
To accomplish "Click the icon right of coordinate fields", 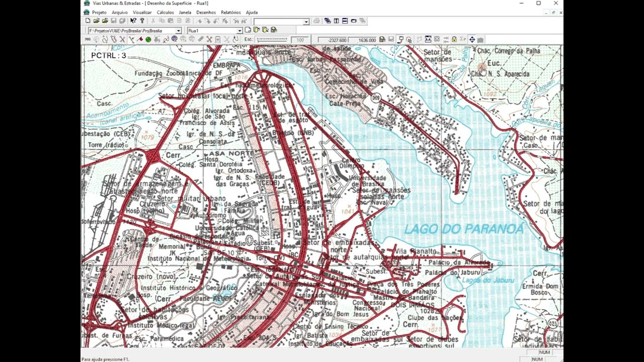I will 383,39.
